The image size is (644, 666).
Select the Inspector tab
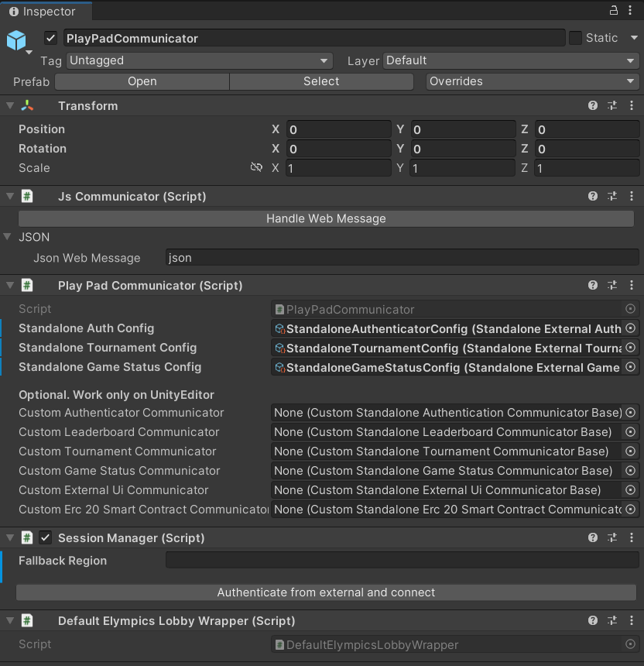click(x=46, y=11)
